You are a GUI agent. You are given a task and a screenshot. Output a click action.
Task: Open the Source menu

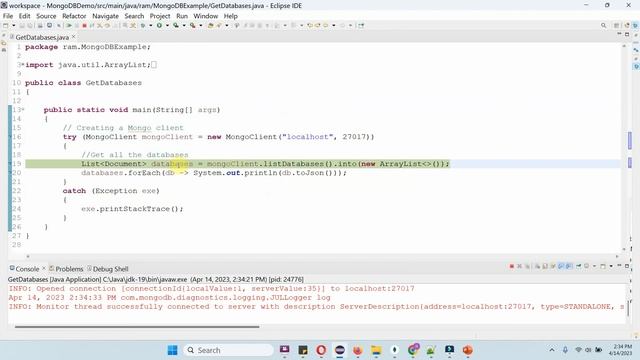(x=46, y=16)
